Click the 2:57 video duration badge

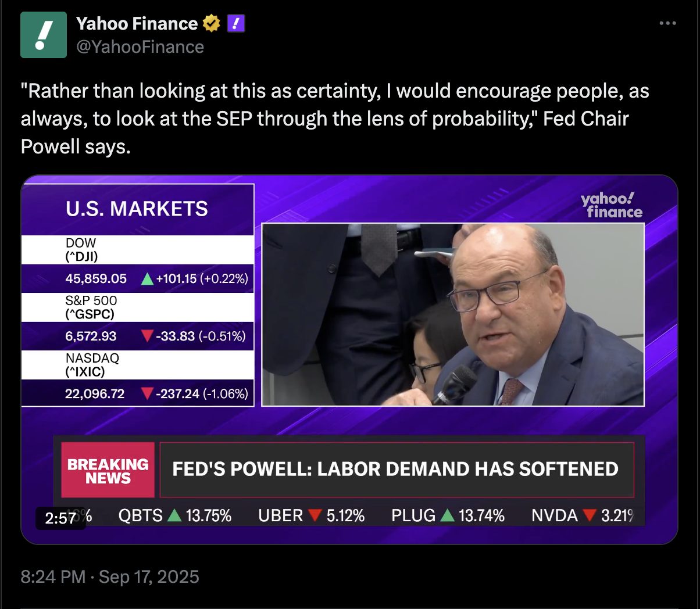click(x=60, y=518)
